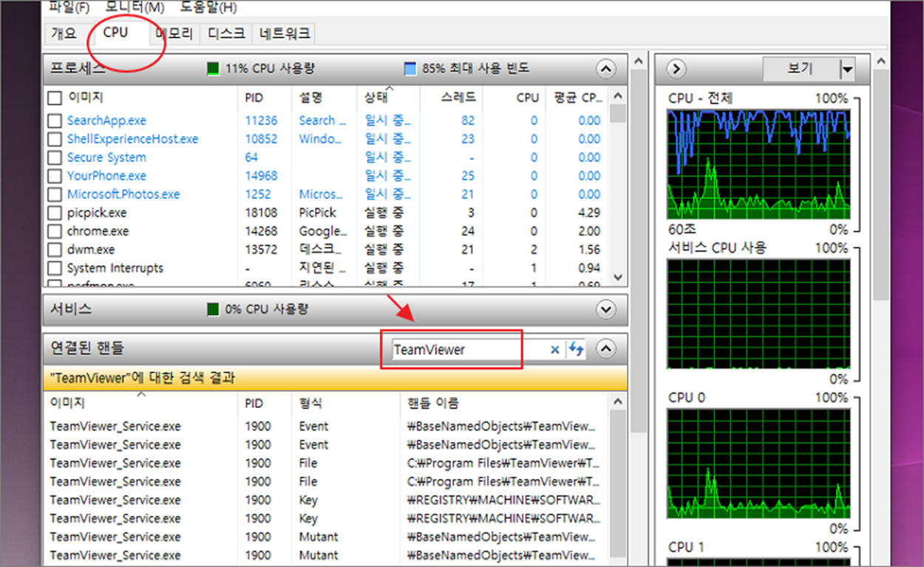Open the 모니터(M) menu
The image size is (924, 567).
(135, 7)
